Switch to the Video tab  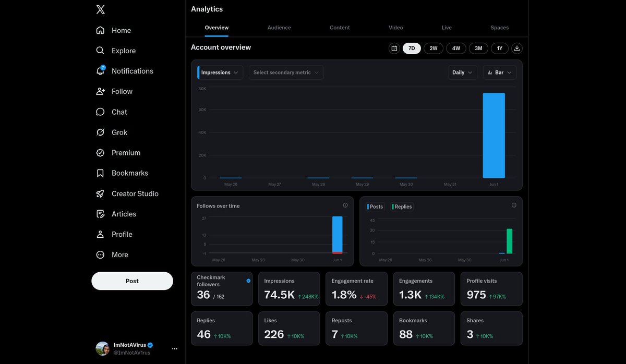(396, 28)
